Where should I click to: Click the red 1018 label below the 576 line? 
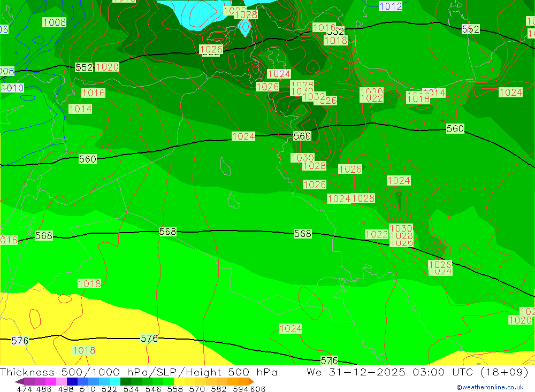(x=84, y=350)
